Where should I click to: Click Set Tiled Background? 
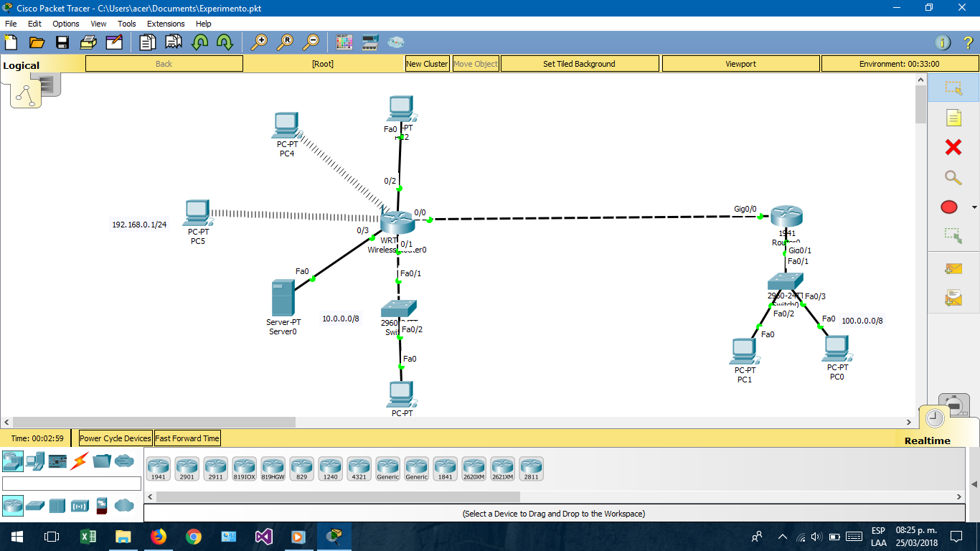[579, 64]
